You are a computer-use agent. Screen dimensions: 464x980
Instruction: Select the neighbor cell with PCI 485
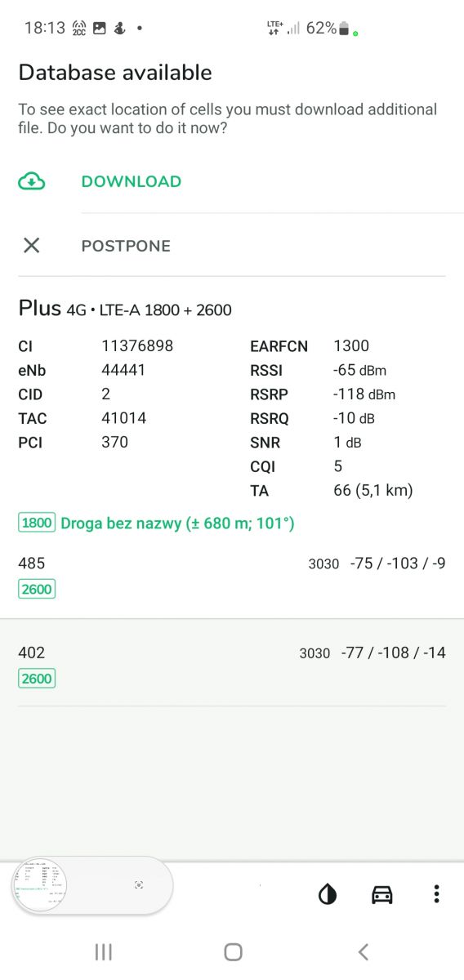[x=232, y=575]
